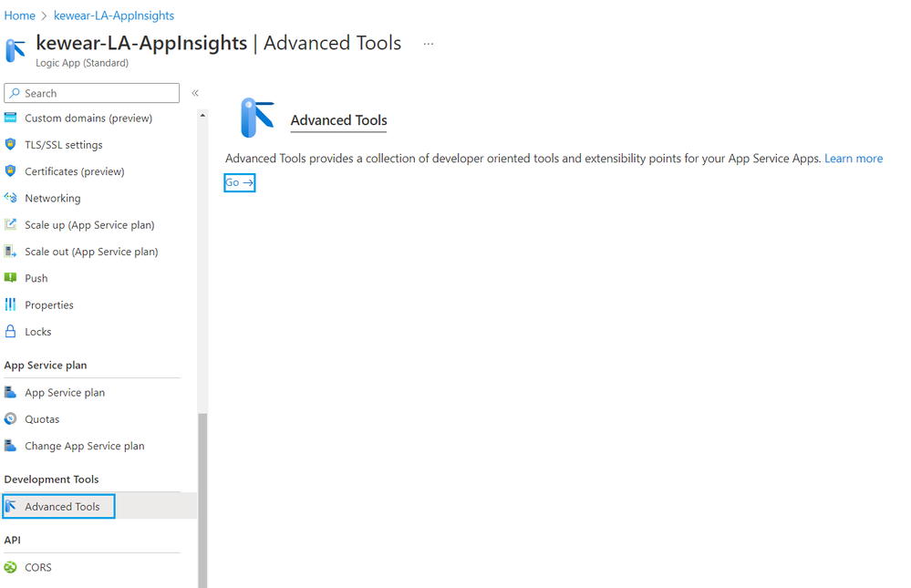Viewport: 911px width, 588px height.
Task: Click the App Service plan menu icon
Action: 10,392
